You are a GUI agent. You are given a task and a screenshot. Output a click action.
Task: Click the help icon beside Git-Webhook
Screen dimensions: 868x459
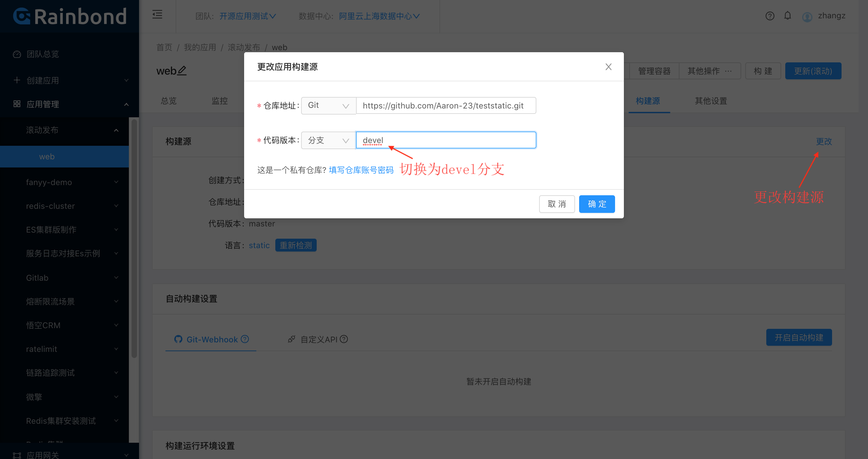coord(245,339)
